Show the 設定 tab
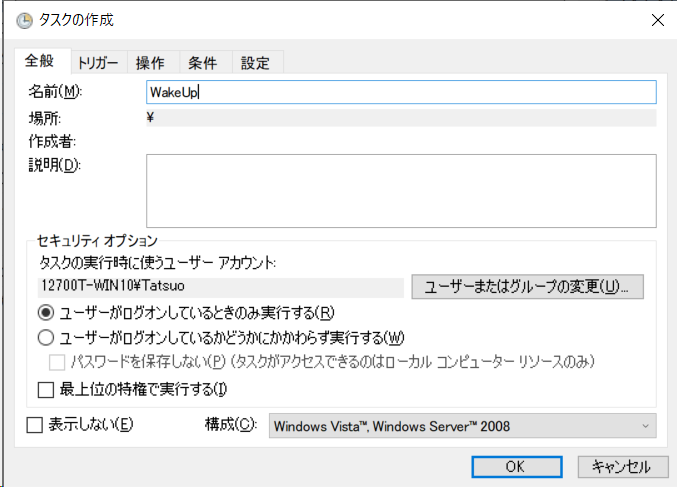The image size is (677, 487). (255, 63)
